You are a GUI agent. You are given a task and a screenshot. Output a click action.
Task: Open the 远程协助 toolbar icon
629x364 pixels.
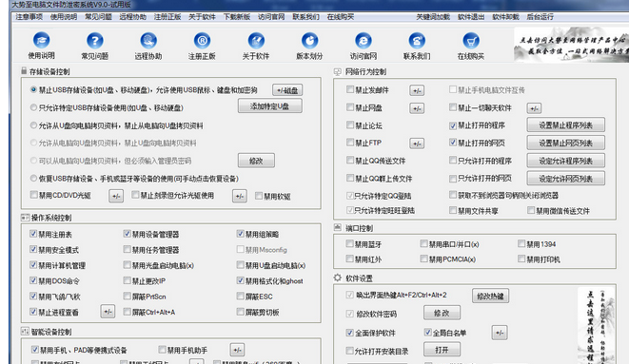click(x=148, y=41)
